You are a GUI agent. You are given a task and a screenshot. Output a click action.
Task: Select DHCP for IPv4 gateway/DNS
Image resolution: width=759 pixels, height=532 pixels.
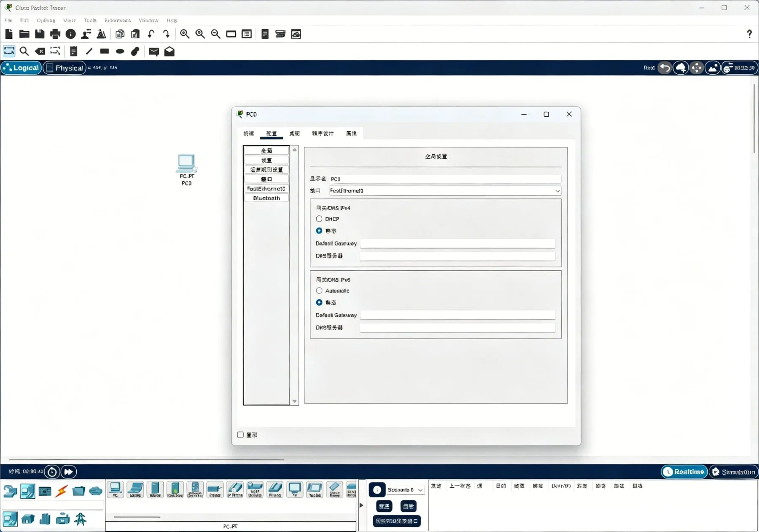pyautogui.click(x=319, y=219)
